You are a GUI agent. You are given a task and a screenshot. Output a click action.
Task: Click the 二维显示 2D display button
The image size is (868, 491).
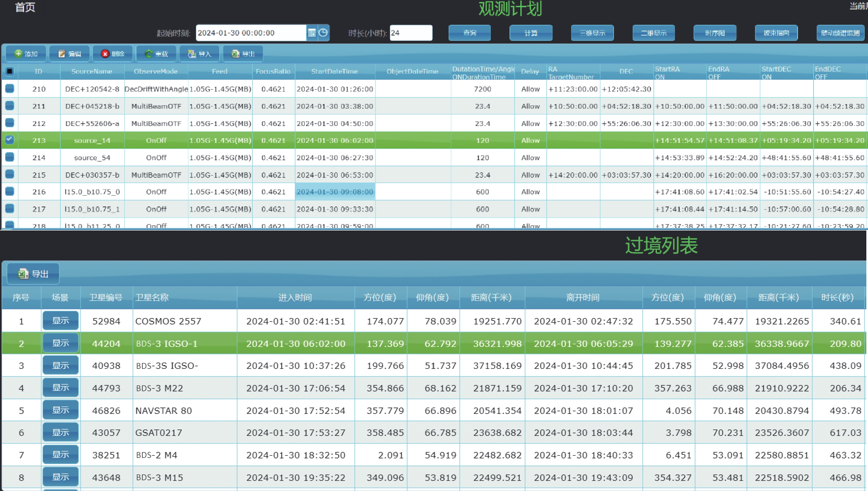[x=653, y=33]
